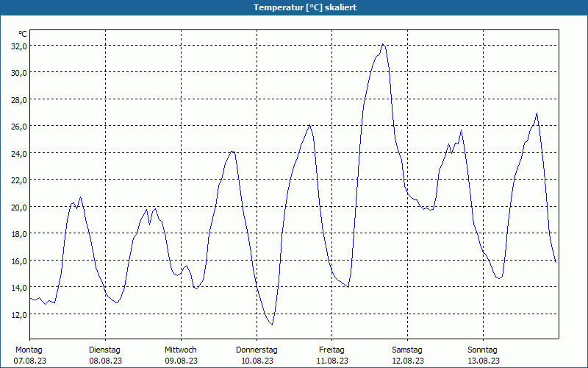Select the 32,0 y-axis label
Viewport: 588px width, 368px height.
click(x=19, y=46)
